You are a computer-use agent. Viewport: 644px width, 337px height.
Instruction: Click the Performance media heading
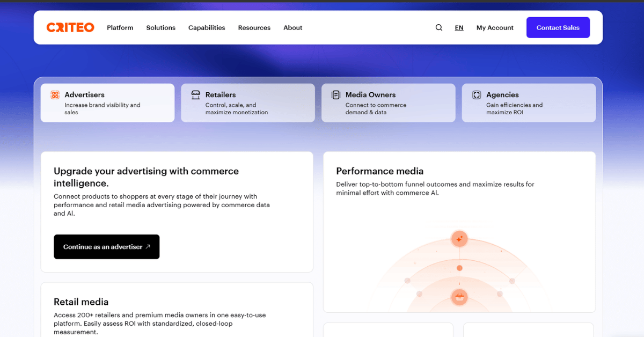click(380, 171)
